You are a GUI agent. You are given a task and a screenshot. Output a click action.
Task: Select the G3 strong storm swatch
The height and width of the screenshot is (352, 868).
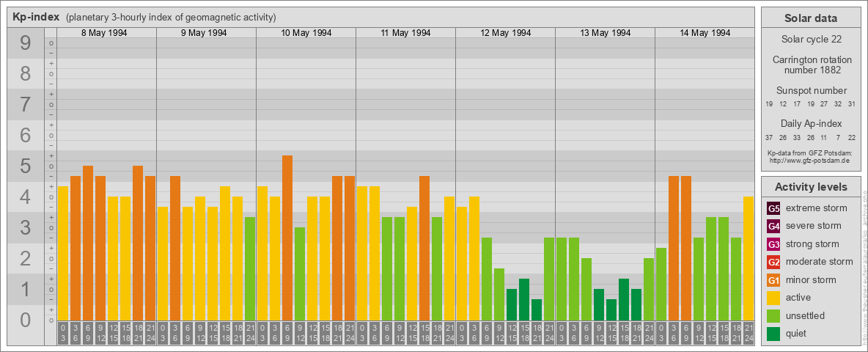click(773, 244)
